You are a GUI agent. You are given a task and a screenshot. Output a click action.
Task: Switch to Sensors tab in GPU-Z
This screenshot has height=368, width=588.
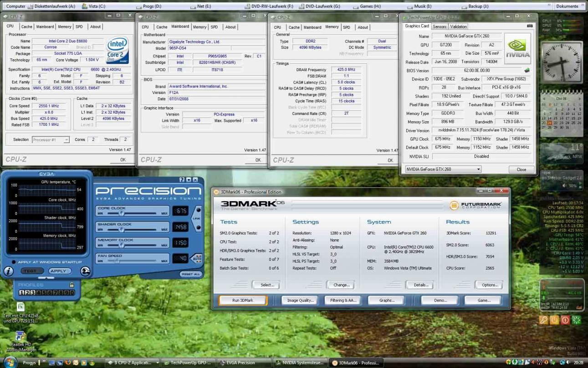pos(440,26)
